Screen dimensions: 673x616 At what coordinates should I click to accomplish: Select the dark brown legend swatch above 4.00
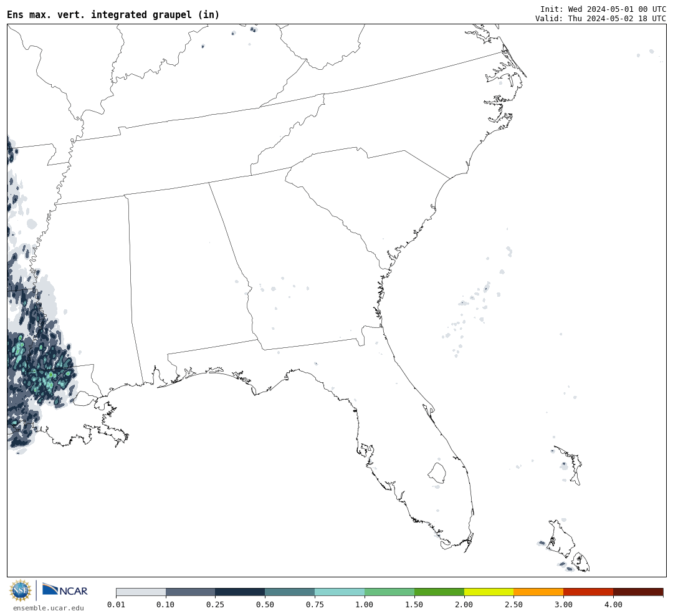click(x=638, y=592)
